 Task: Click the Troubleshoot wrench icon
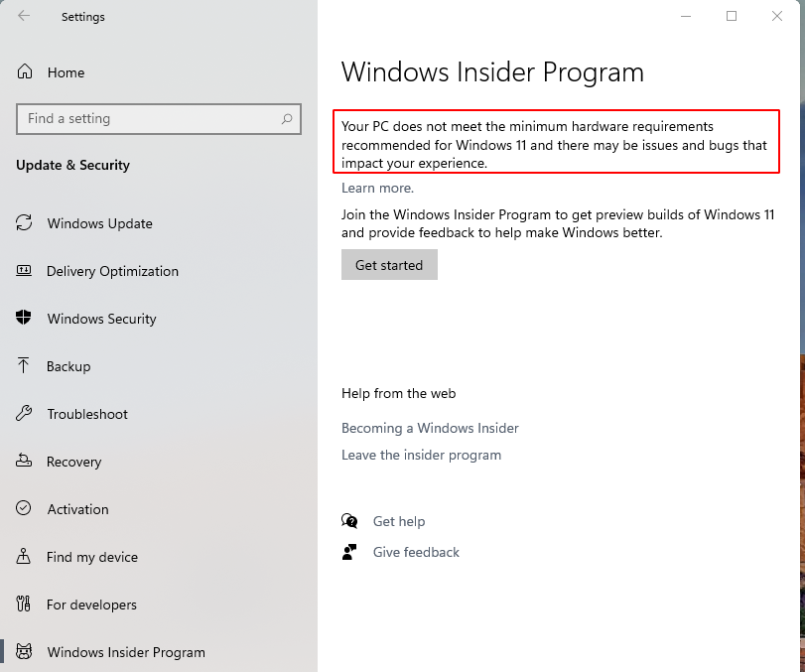pos(24,413)
